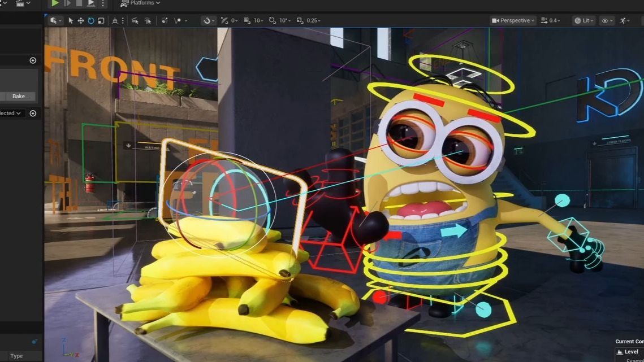The height and width of the screenshot is (362, 644).
Task: Click the XYZ axis indicator in viewport corner
Action: click(69, 348)
